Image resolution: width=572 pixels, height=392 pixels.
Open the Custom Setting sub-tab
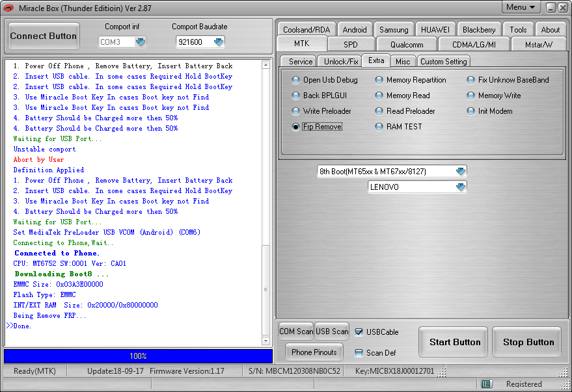point(444,62)
